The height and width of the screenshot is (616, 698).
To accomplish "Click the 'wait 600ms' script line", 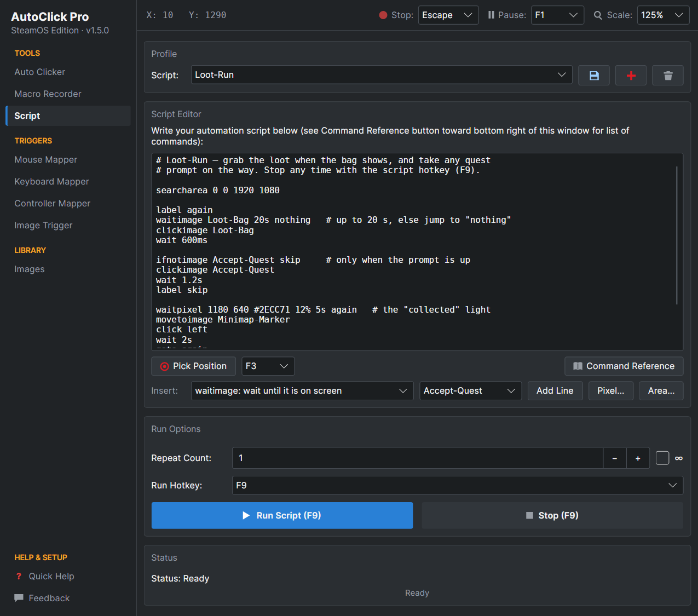I will click(182, 240).
